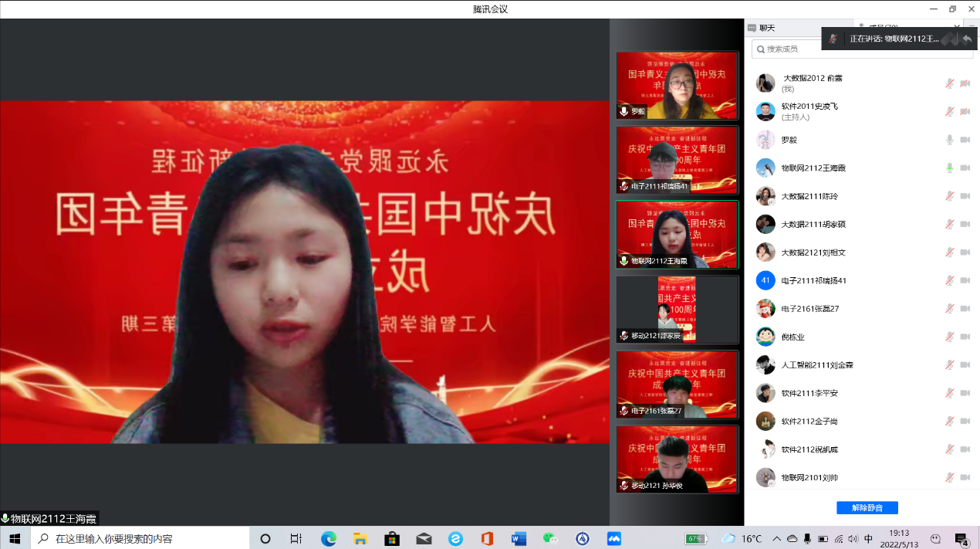Click microphone icon next to 罗毅

(950, 140)
